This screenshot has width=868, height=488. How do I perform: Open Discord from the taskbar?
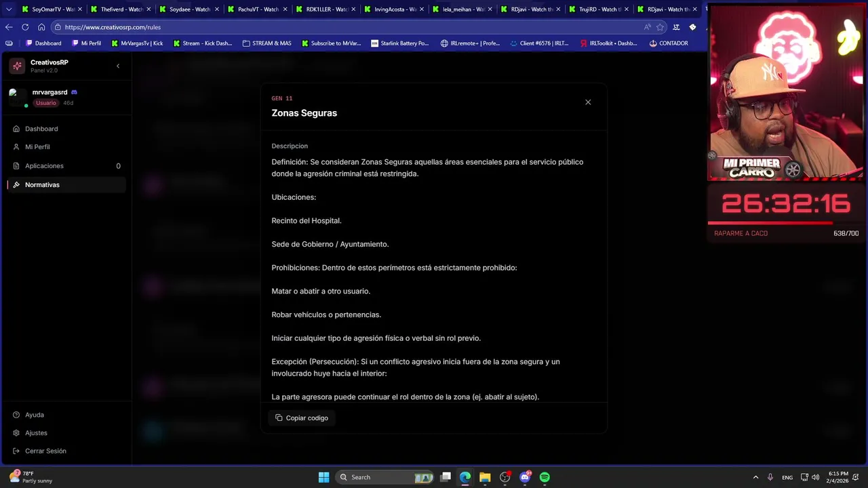tap(525, 477)
